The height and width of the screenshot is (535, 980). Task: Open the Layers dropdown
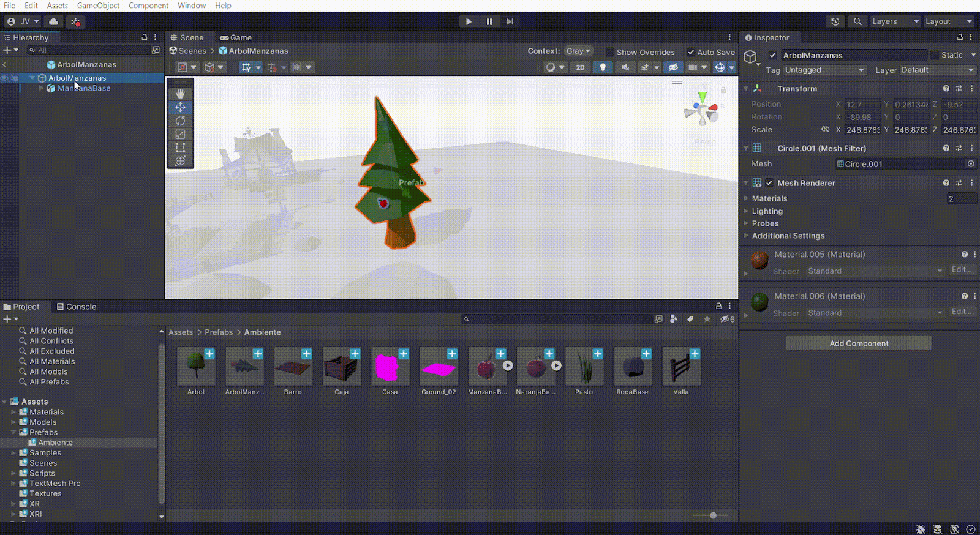(895, 21)
